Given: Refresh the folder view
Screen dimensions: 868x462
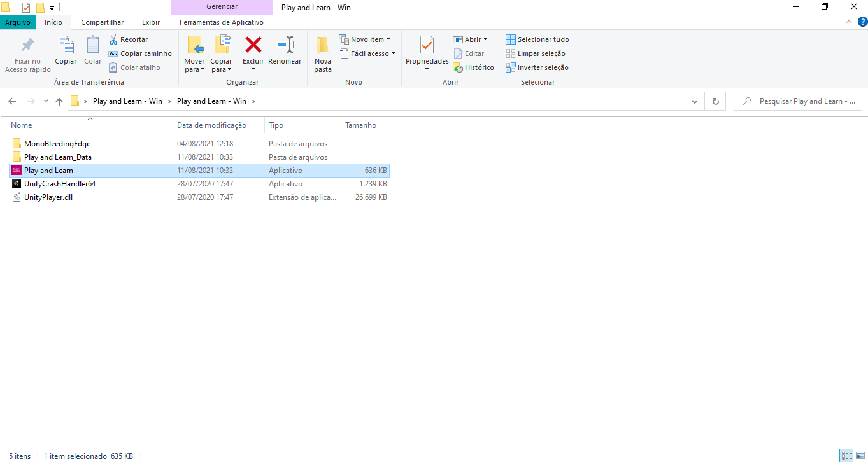Looking at the screenshot, I should click(716, 101).
